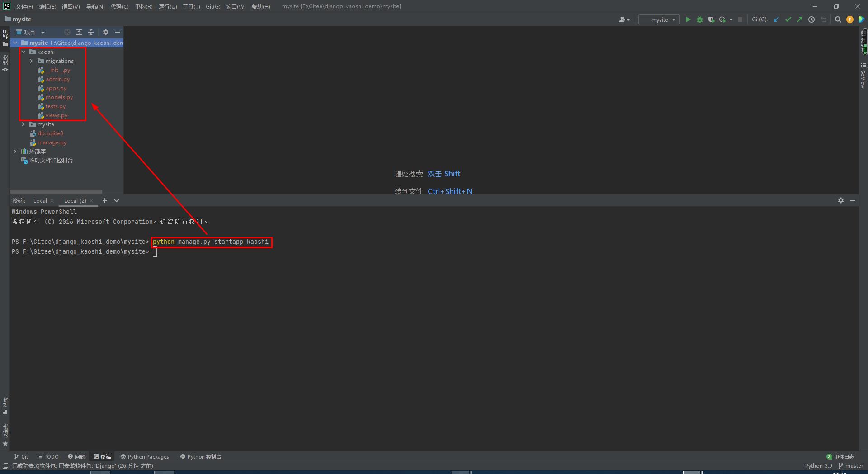Collapse the kaoshi folder

coord(24,52)
